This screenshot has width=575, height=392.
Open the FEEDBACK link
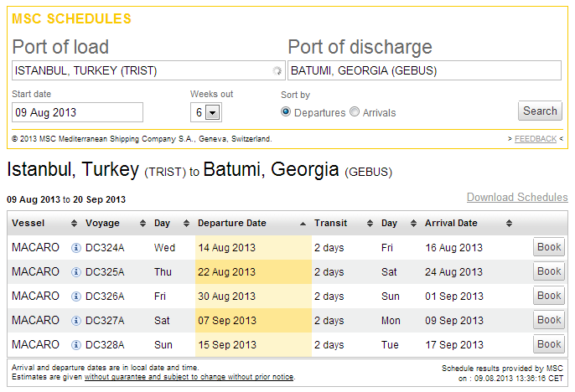pyautogui.click(x=535, y=139)
